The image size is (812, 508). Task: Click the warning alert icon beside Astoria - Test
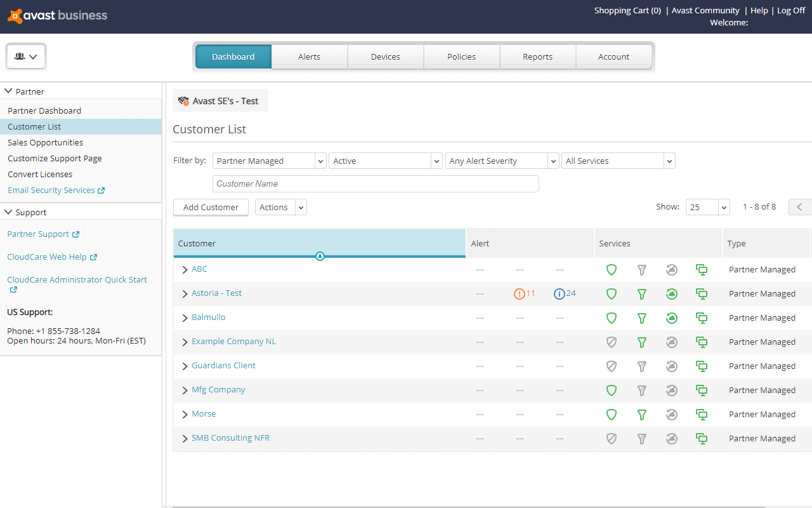point(518,293)
